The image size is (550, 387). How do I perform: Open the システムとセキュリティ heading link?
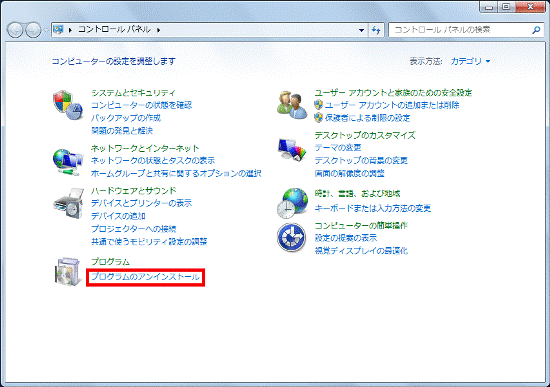(133, 93)
